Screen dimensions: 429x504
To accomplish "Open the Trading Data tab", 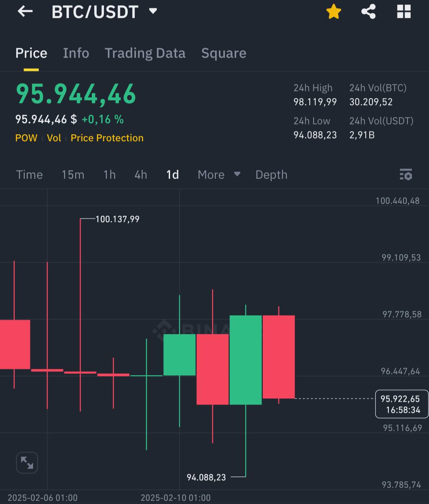I will 145,53.
